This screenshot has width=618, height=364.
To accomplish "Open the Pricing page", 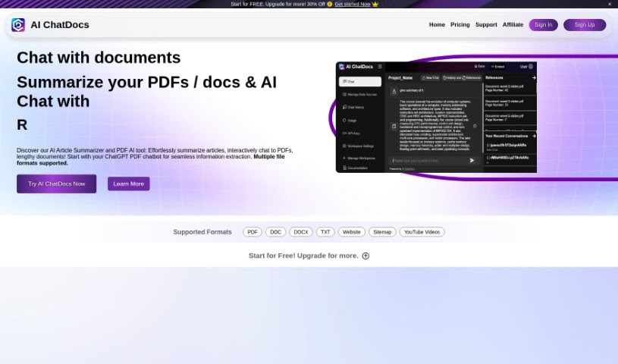I will (460, 24).
